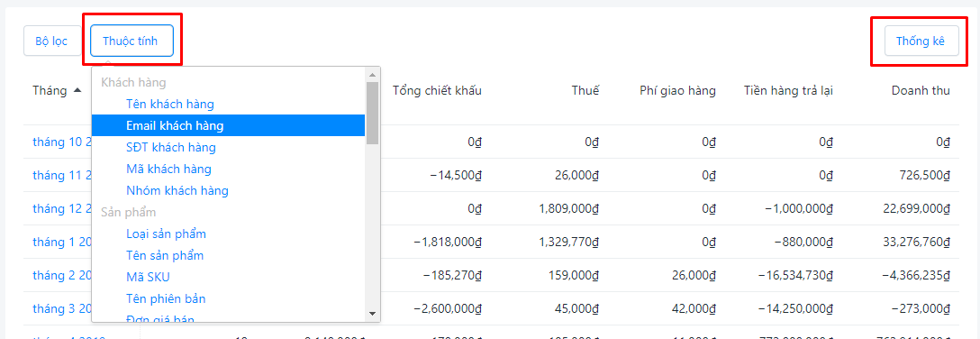Click discount cell −185,270₫

(451, 275)
